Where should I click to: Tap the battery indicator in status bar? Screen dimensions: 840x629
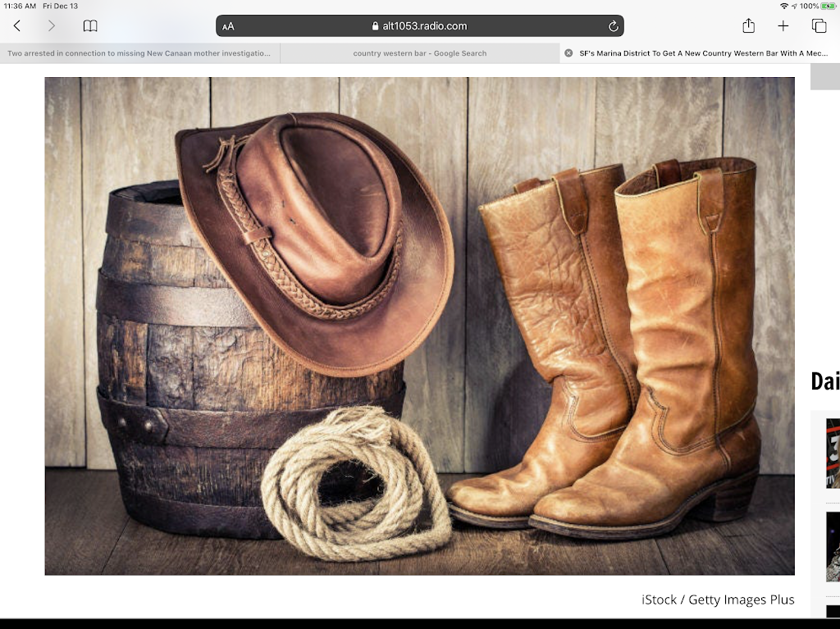click(x=827, y=6)
